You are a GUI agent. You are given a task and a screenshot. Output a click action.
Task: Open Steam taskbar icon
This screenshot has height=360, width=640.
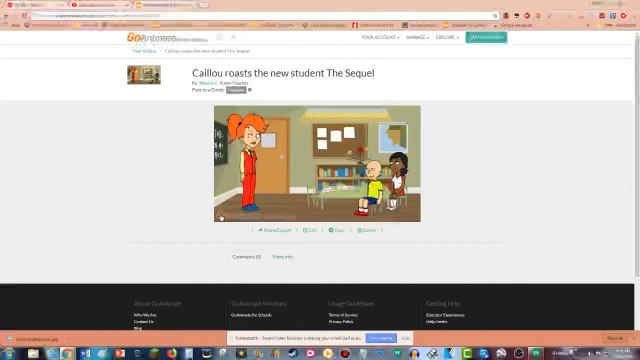(293, 353)
